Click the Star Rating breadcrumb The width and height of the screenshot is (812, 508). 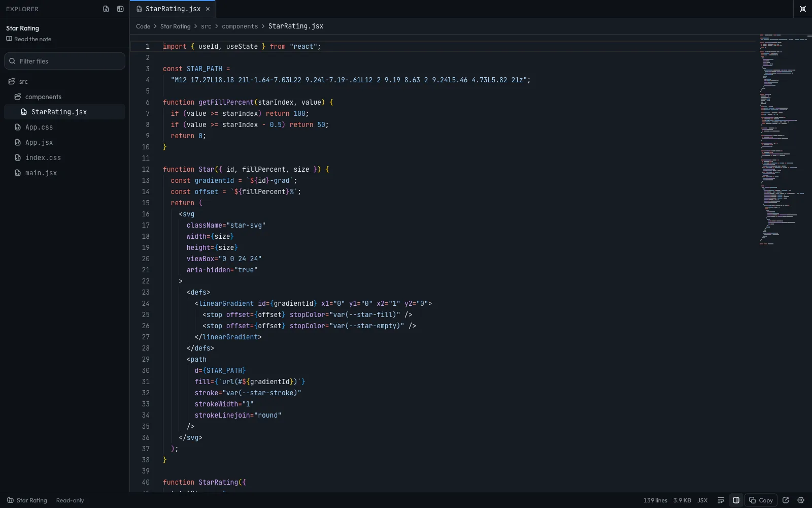coord(176,26)
